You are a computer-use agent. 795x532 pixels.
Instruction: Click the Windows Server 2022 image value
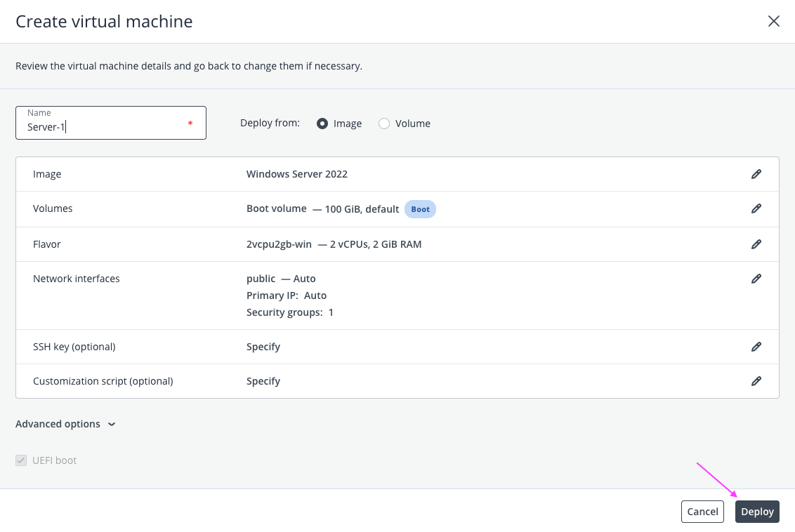tap(296, 174)
